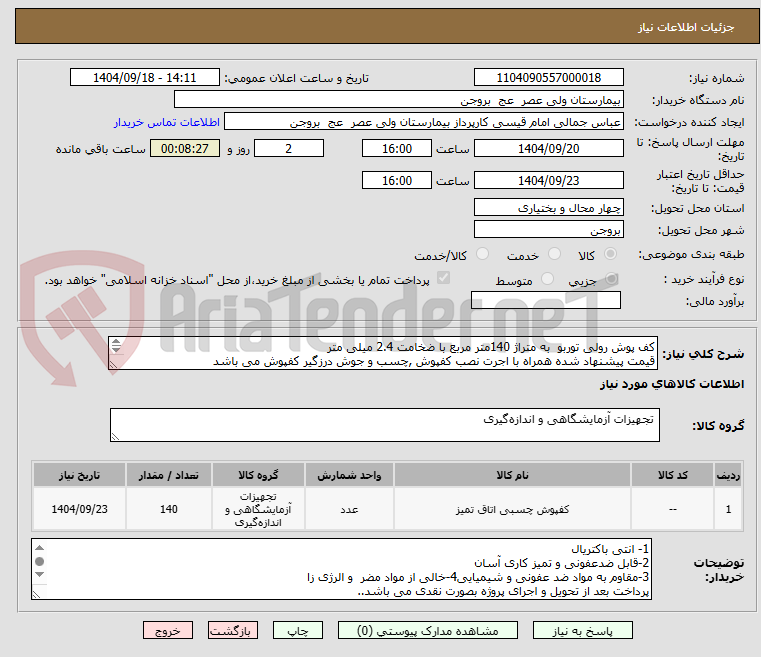Select the کالا radio button
This screenshot has height=657, width=761.
coord(610,254)
